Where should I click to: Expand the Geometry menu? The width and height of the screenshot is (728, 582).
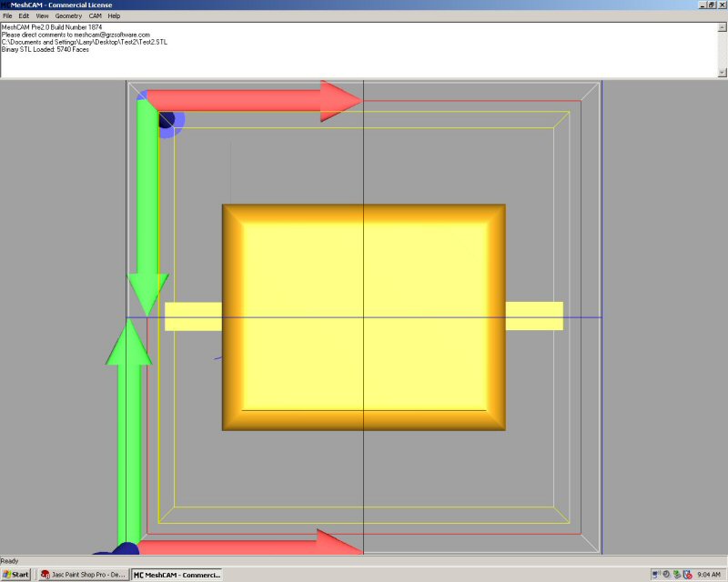68,16
